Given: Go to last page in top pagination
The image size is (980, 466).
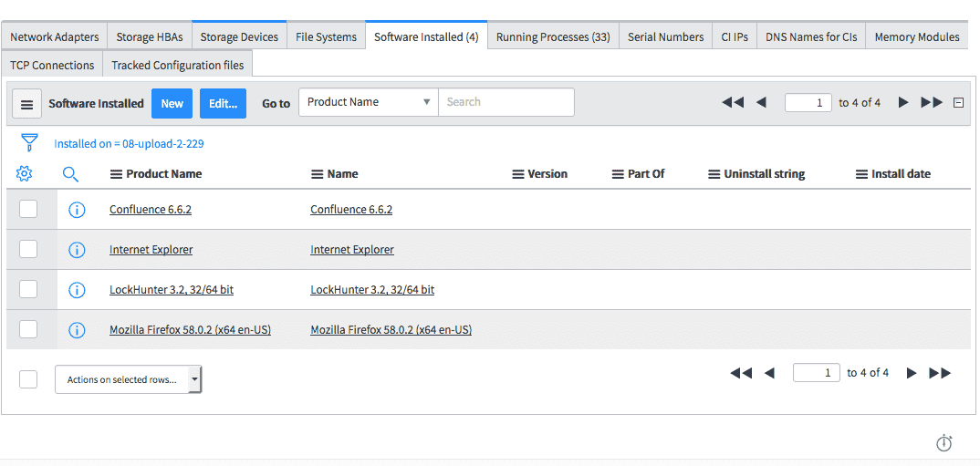Looking at the screenshot, I should point(932,102).
